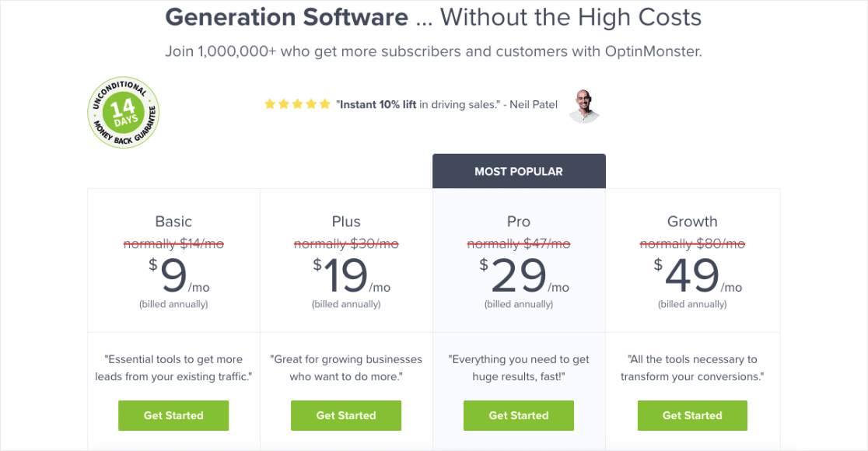868x451 pixels.
Task: Click the $9/mo Basic price
Action: click(173, 277)
